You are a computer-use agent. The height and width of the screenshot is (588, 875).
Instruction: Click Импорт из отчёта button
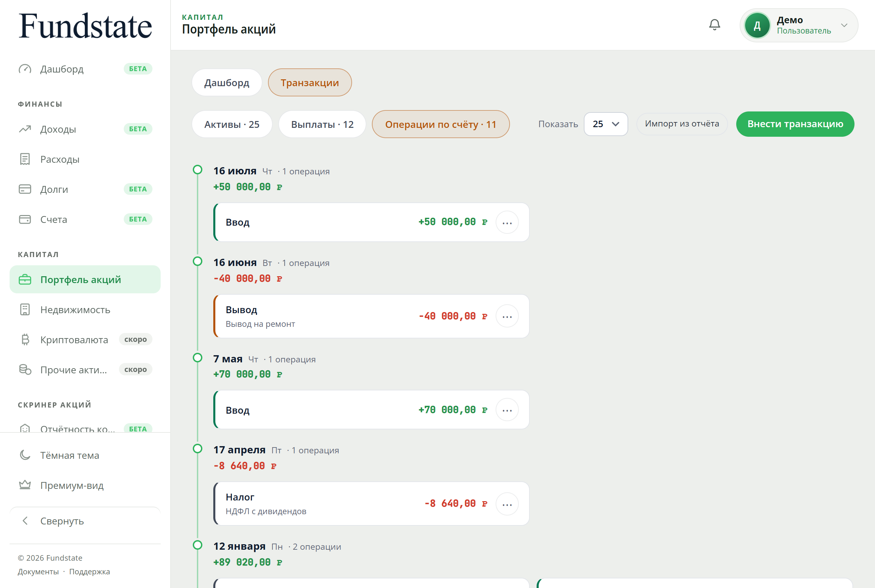(x=682, y=124)
